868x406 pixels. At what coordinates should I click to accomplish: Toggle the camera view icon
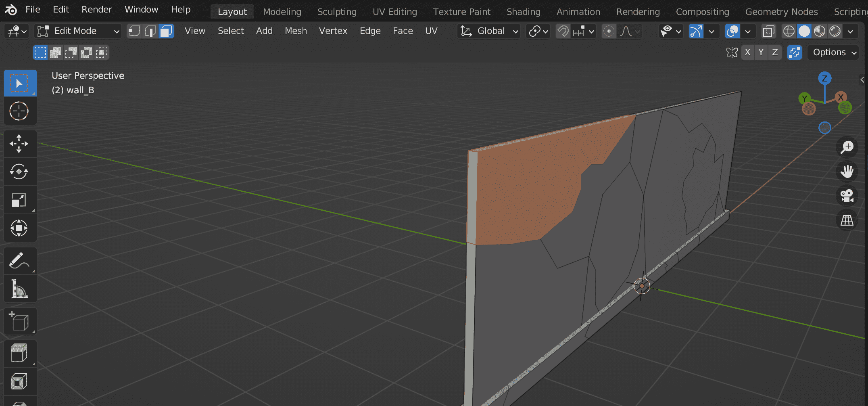pyautogui.click(x=847, y=196)
